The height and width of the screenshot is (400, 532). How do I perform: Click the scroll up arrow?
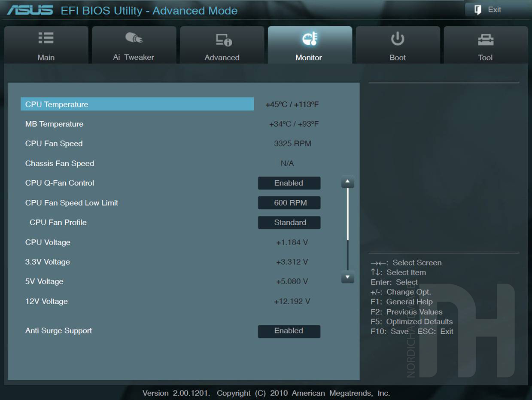pos(347,182)
